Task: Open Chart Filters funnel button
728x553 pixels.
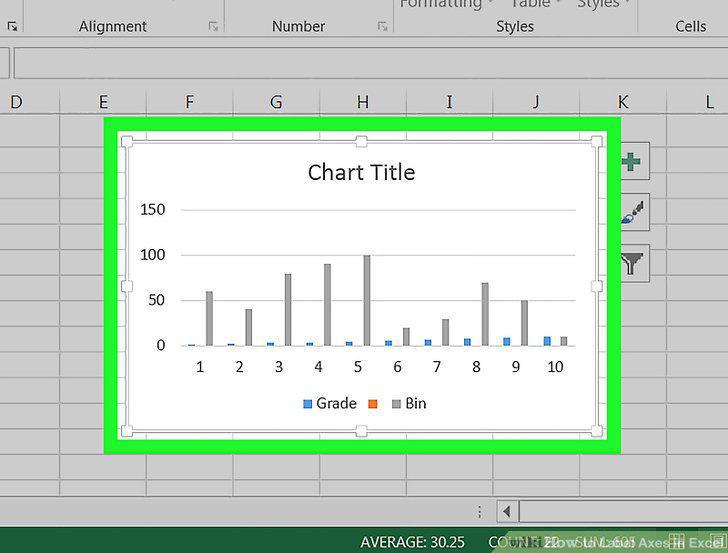Action: click(634, 263)
